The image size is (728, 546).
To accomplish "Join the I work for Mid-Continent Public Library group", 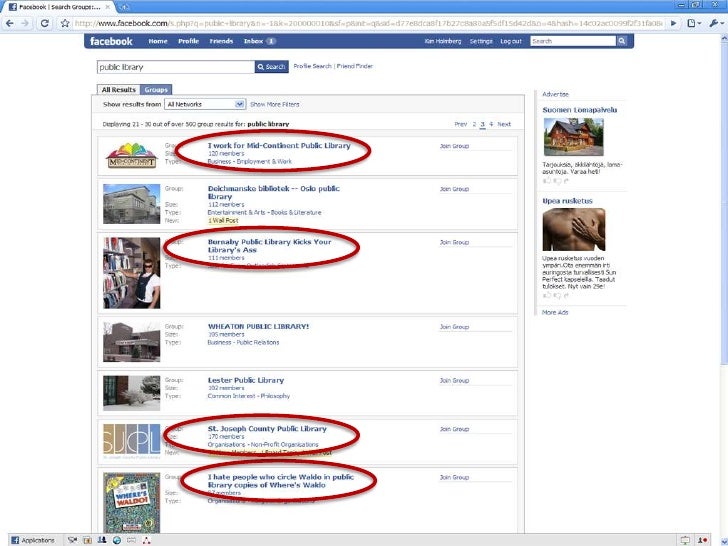I will pos(454,146).
